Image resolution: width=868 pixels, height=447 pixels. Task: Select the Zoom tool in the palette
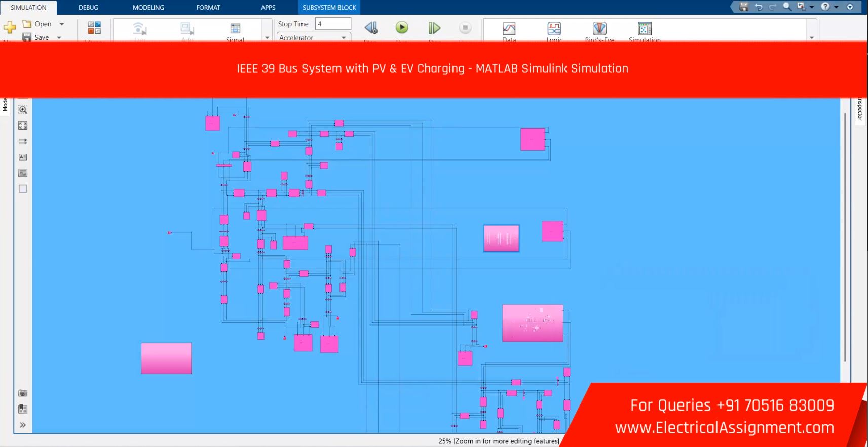(23, 109)
